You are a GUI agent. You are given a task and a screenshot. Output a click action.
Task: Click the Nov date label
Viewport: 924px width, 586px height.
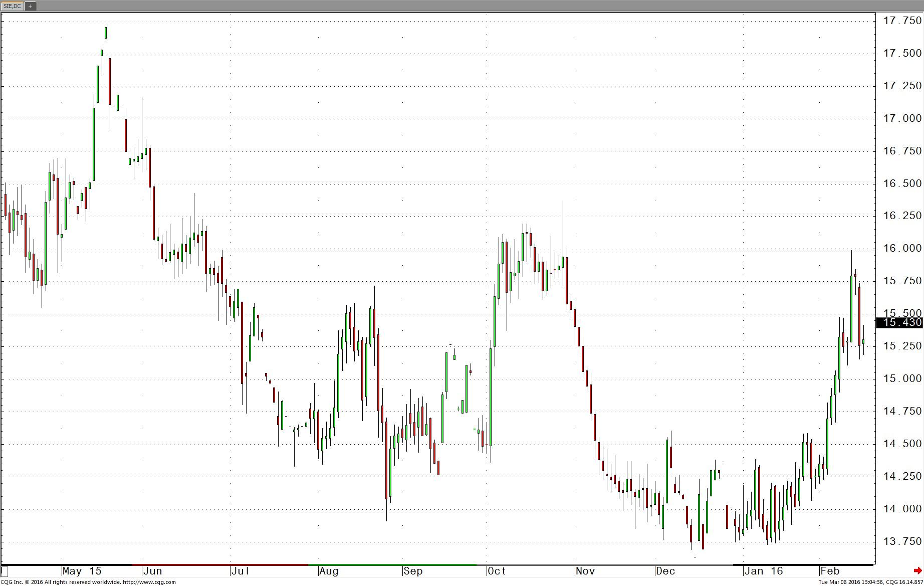tap(585, 571)
